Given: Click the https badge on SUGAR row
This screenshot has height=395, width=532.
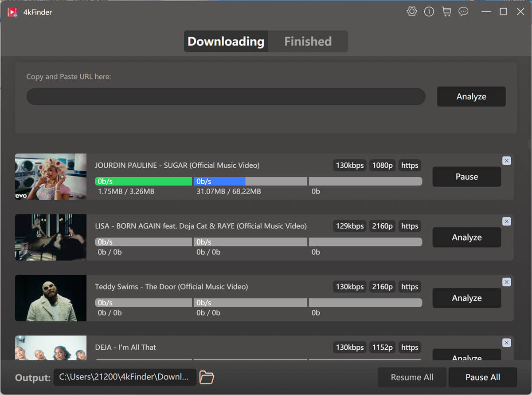Looking at the screenshot, I should [410, 165].
